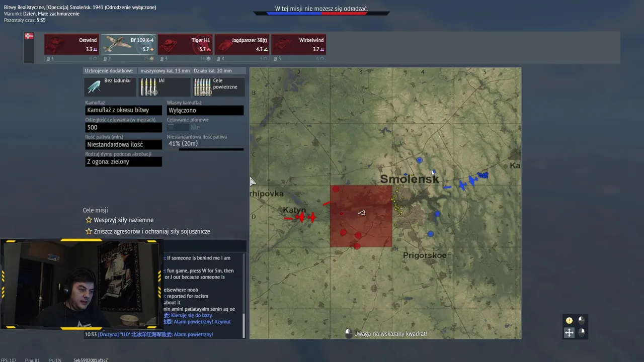Click the [Drużyna] chat channel tag
The width and height of the screenshot is (644, 362).
108,334
